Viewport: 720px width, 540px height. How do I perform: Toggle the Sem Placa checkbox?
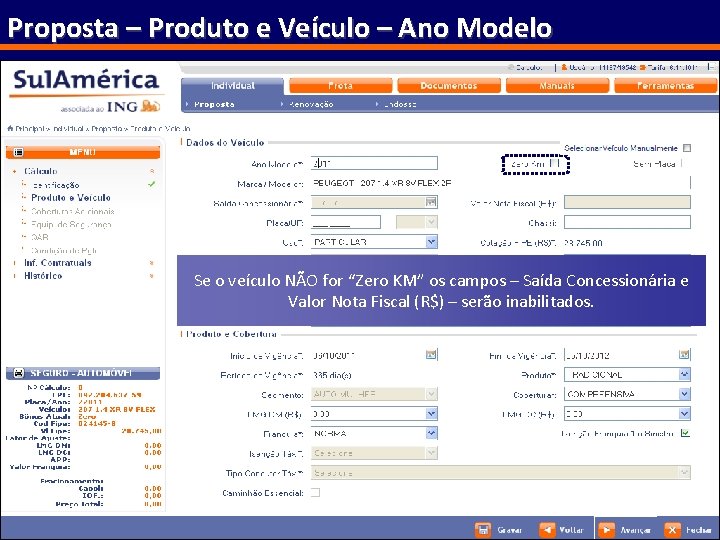[x=682, y=163]
